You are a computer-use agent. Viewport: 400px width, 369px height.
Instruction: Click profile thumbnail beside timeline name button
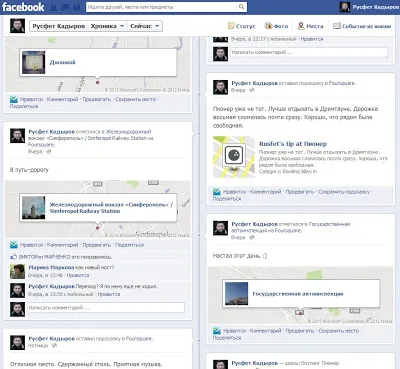(x=17, y=26)
